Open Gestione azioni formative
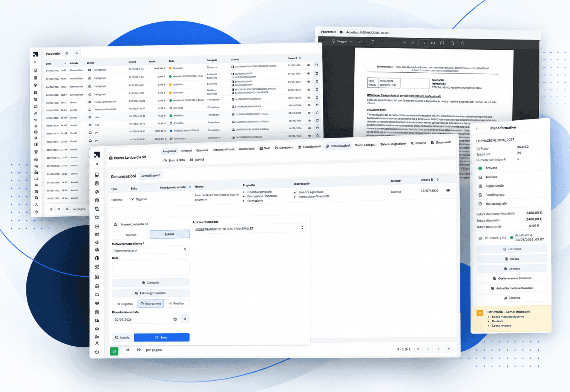 512,278
